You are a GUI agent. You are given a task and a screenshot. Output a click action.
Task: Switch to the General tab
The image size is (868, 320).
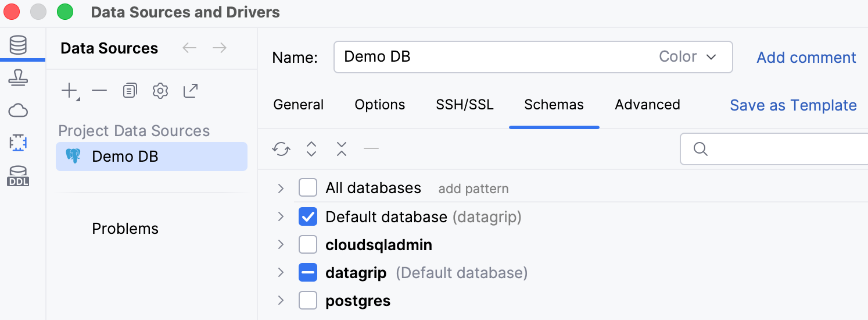pyautogui.click(x=299, y=105)
